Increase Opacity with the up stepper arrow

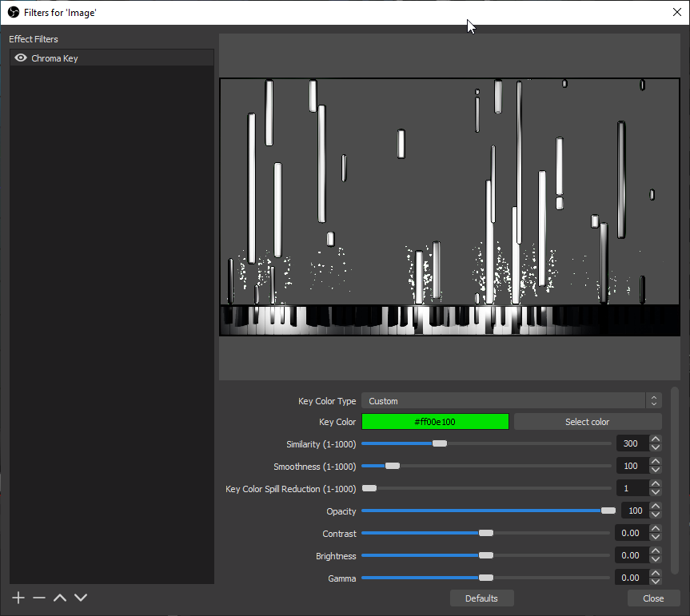click(656, 507)
